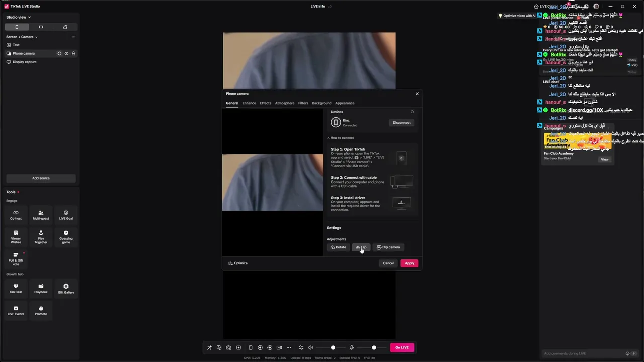Image resolution: width=644 pixels, height=362 pixels.
Task: Open the profile avatar menu
Action: (x=596, y=6)
